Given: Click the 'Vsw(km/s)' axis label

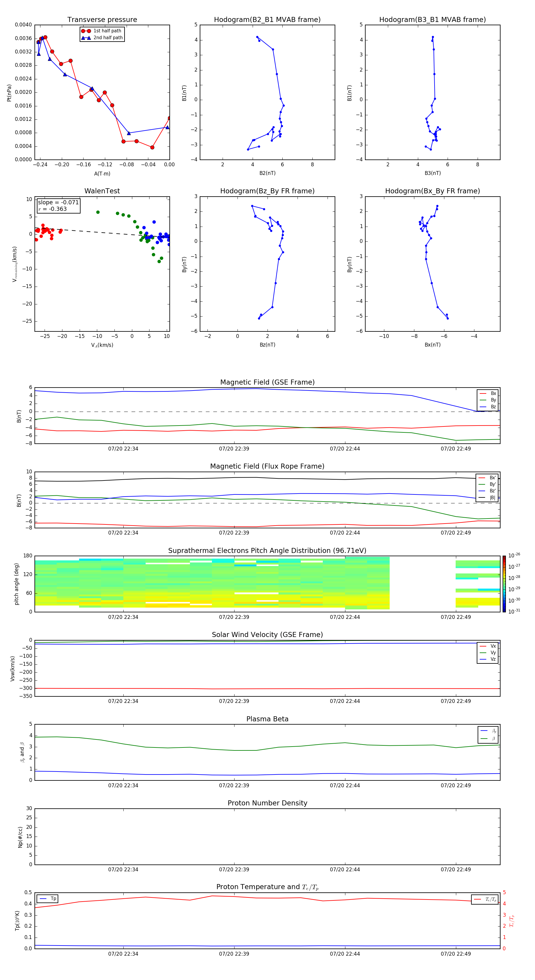Looking at the screenshot, I should click(12, 668).
